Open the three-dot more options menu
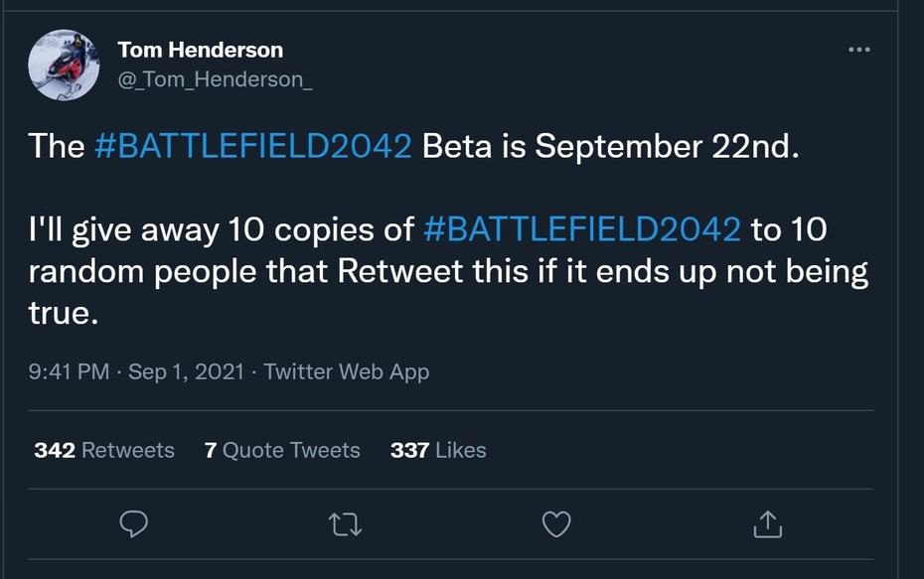 point(858,50)
